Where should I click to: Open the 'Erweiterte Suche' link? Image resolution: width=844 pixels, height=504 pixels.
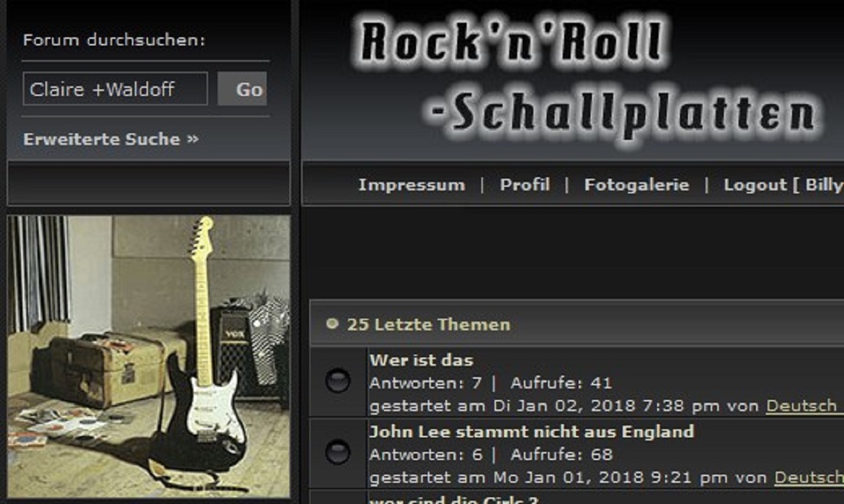pos(111,139)
